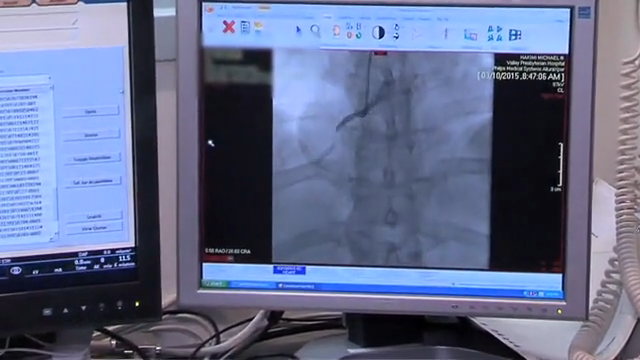Click the Toggle button in left panel
640x360 pixels.
92,158
